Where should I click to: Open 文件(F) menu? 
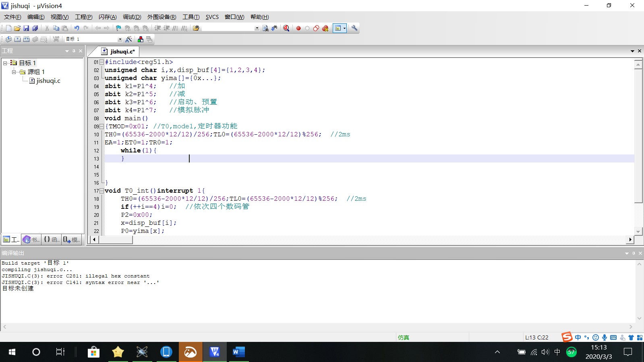coord(12,17)
